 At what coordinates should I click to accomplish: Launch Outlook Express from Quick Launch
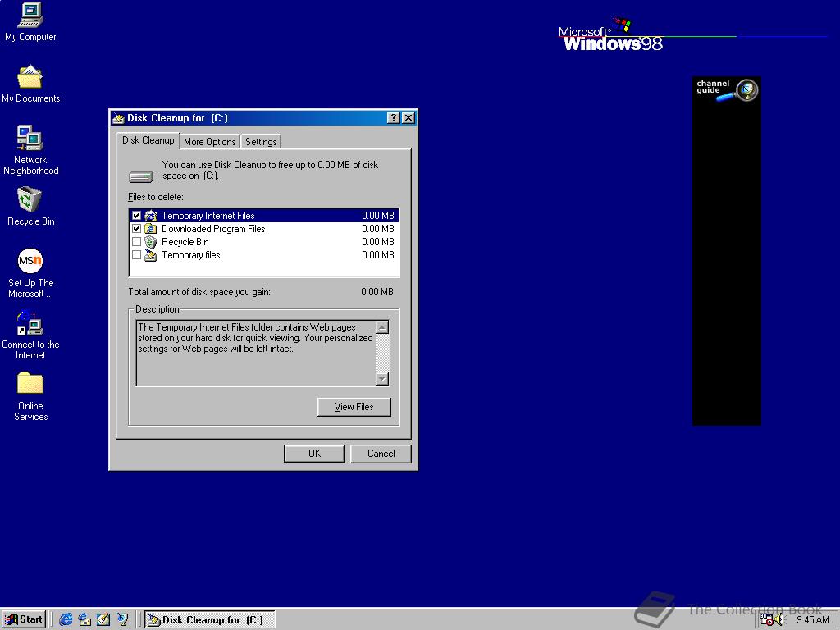pyautogui.click(x=84, y=619)
